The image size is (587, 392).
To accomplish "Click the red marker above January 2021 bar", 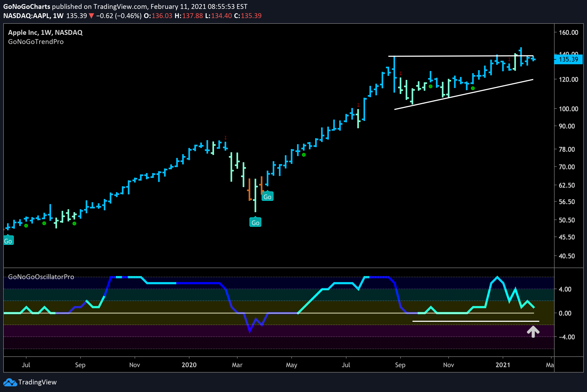I will [x=509, y=59].
